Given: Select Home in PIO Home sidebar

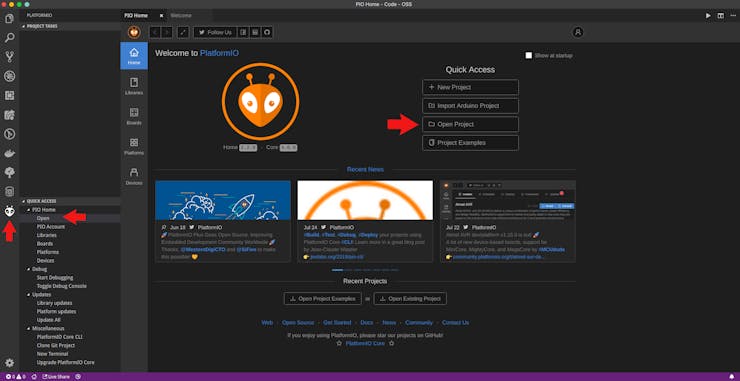Looking at the screenshot, I should tap(134, 56).
